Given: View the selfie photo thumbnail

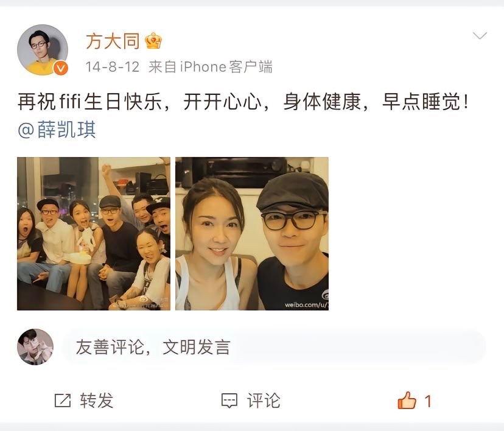Looking at the screenshot, I should pyautogui.click(x=251, y=234).
